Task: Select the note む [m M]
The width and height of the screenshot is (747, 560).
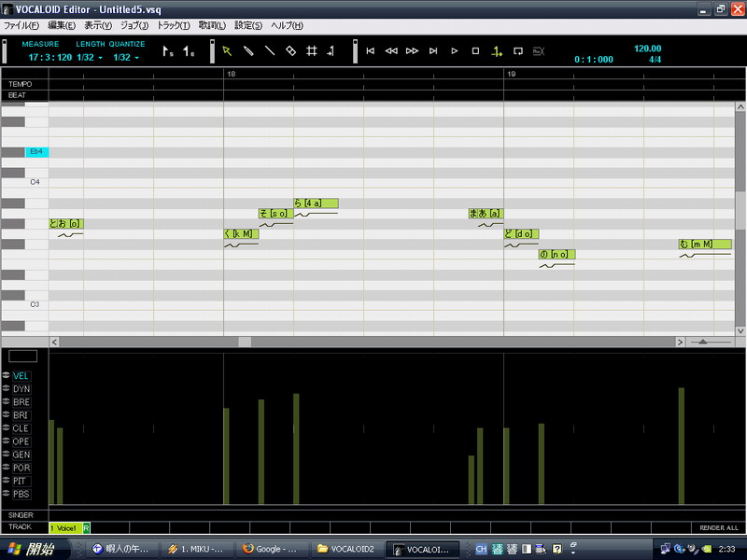Action: [705, 244]
